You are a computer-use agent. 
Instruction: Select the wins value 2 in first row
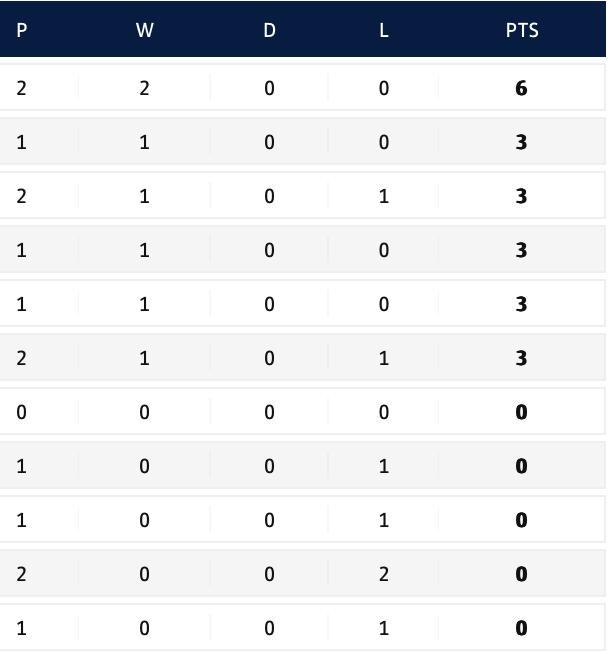pyautogui.click(x=144, y=88)
